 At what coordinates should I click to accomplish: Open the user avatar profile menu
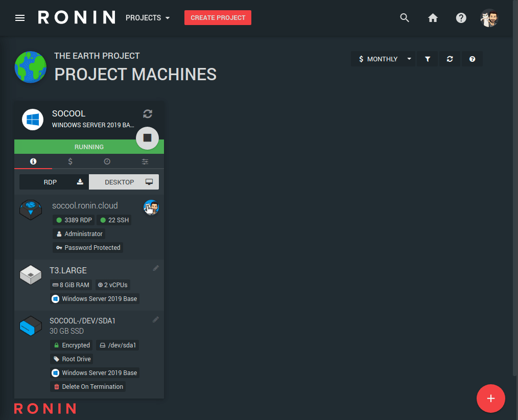[x=489, y=18]
